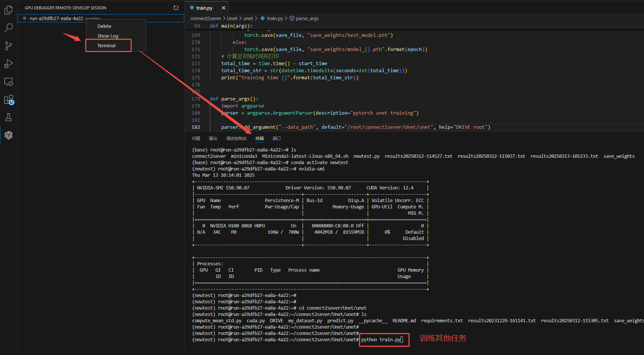Open the 端口 panel tab

pos(277,138)
